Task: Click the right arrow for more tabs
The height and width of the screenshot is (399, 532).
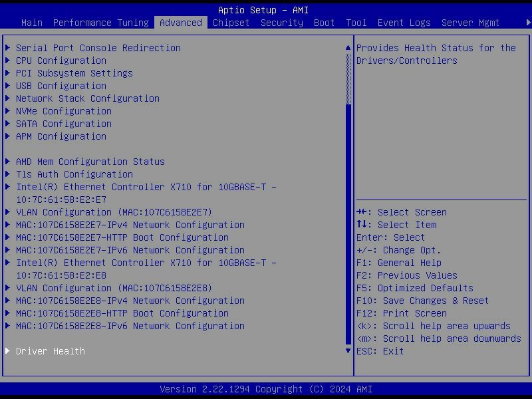Action: click(x=528, y=23)
